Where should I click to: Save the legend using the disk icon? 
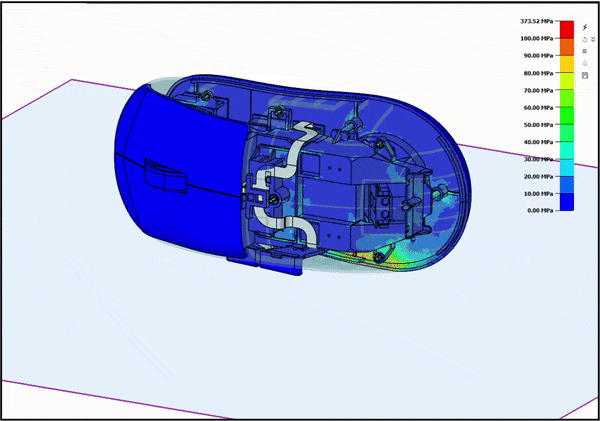[585, 75]
